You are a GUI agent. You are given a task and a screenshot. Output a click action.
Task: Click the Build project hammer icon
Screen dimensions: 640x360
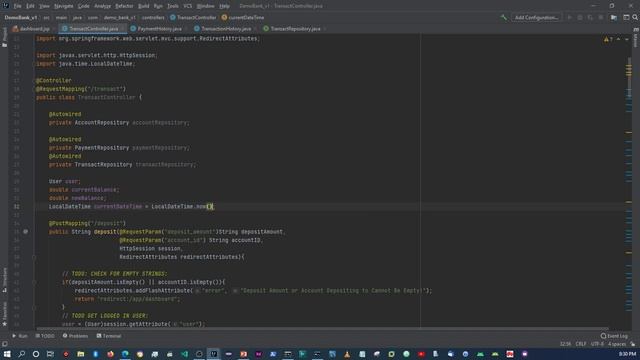coord(504,18)
